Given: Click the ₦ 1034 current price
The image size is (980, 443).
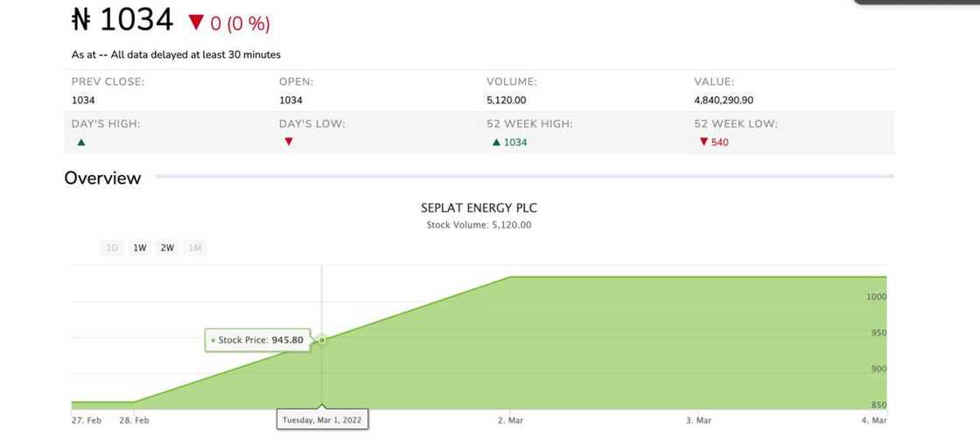Looking at the screenshot, I should click(122, 19).
